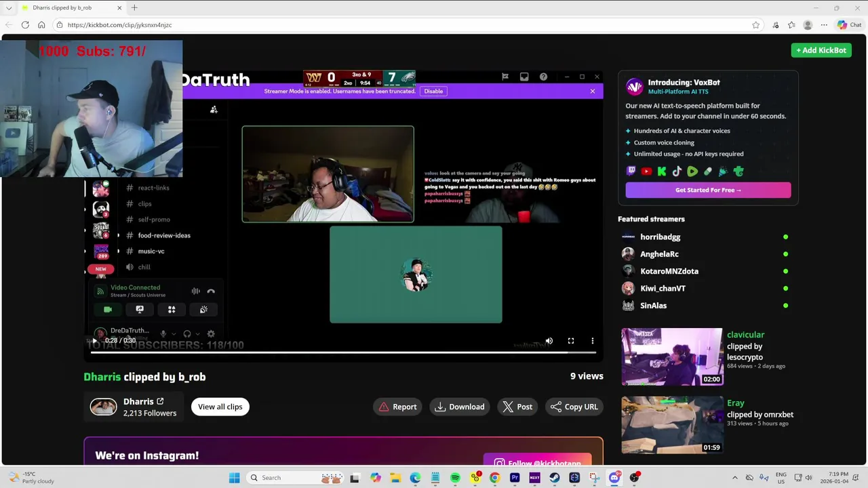This screenshot has height=488, width=868.
Task: Open Dharris channel link under the clip
Action: tap(143, 401)
